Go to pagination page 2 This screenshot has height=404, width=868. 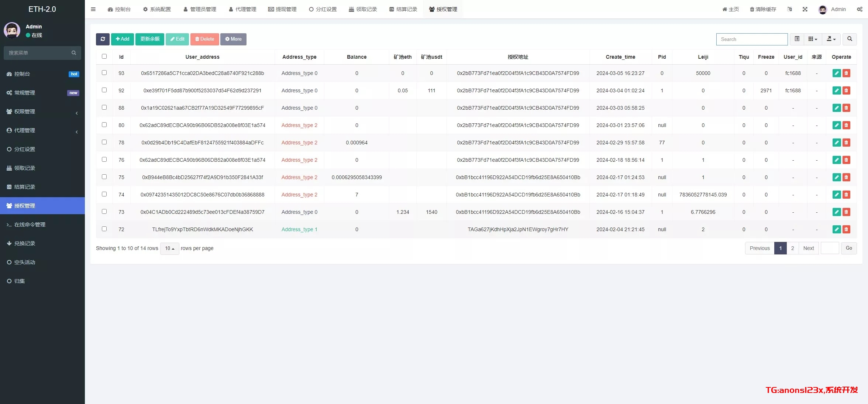[x=792, y=248]
